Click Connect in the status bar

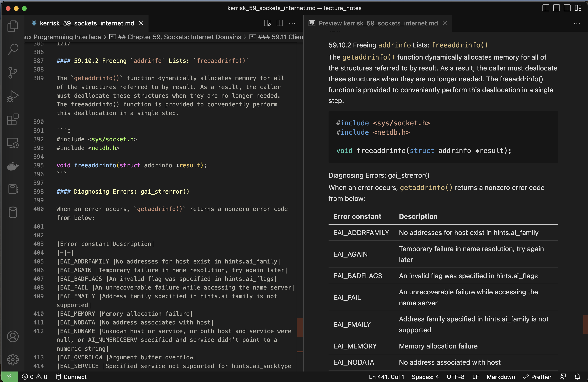coord(71,377)
